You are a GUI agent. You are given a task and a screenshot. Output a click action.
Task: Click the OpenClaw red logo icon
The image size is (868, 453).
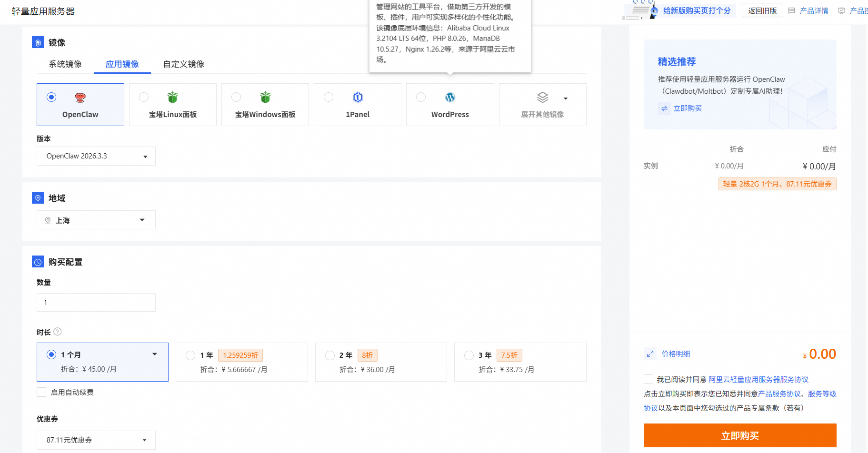[80, 98]
